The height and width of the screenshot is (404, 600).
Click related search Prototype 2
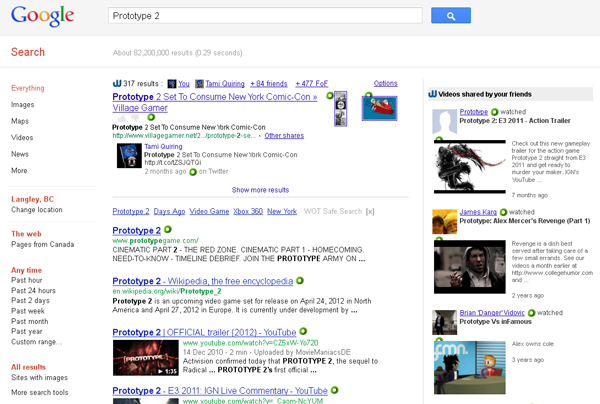131,211
